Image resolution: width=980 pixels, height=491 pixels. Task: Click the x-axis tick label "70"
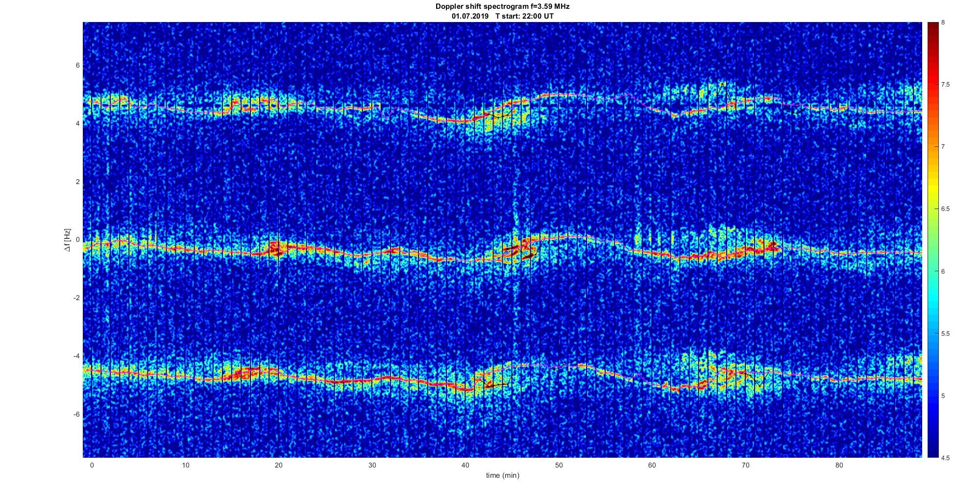click(746, 466)
